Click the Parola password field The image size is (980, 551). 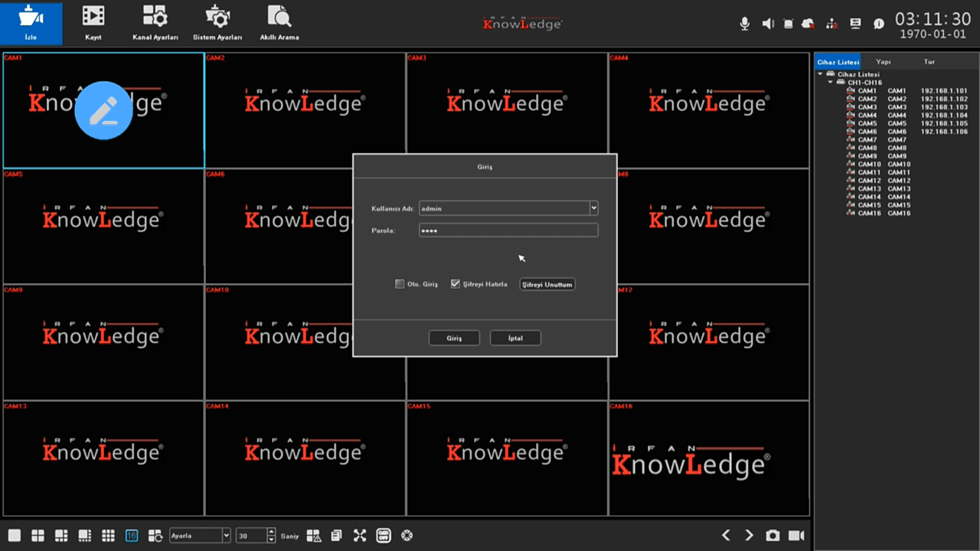(x=508, y=230)
